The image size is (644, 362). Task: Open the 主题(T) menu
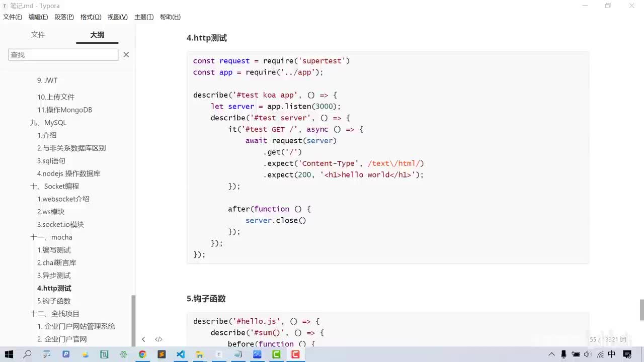point(144,17)
